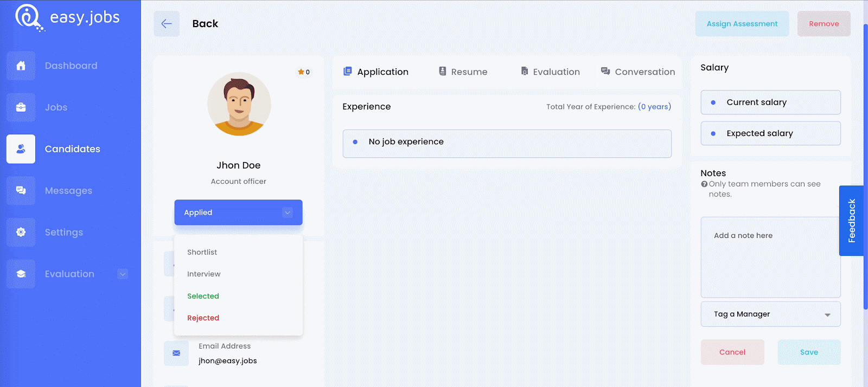Collapse the Applied status dropdown
868x387 pixels.
click(238, 212)
